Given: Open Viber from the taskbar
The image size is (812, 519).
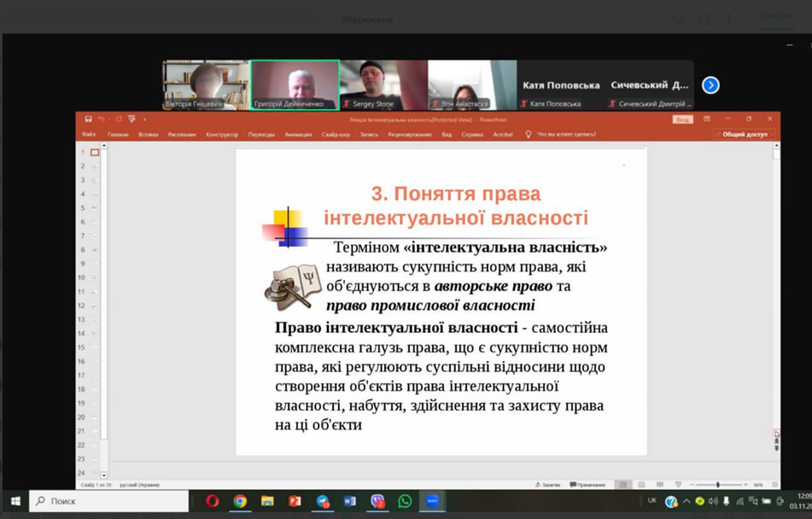Looking at the screenshot, I should pos(377,501).
